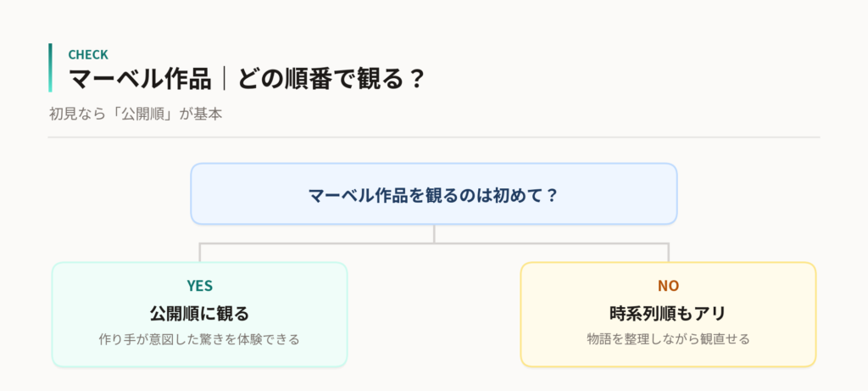Choose the 公開順に観る heading
The width and height of the screenshot is (868, 391).
pos(200,314)
